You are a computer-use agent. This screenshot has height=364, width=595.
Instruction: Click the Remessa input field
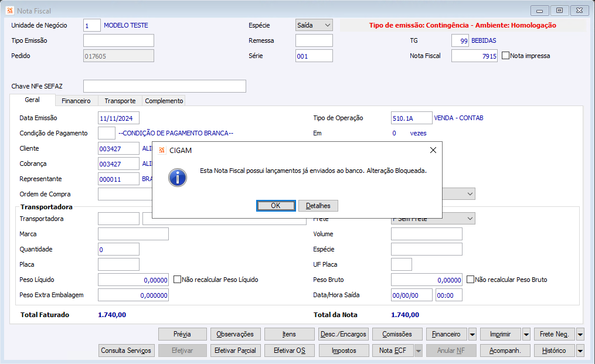(x=314, y=40)
